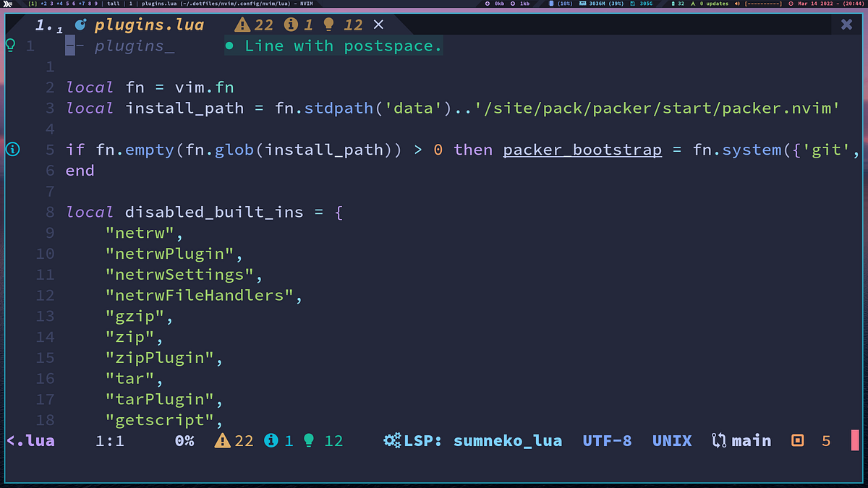868x488 pixels.
Task: Click the warning triangle icon in the tabline
Action: (x=242, y=24)
